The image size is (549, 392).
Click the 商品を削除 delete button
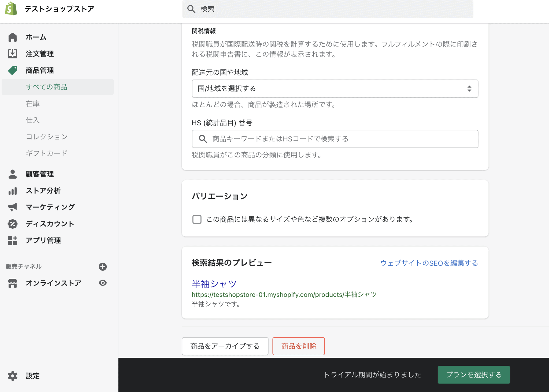298,346
